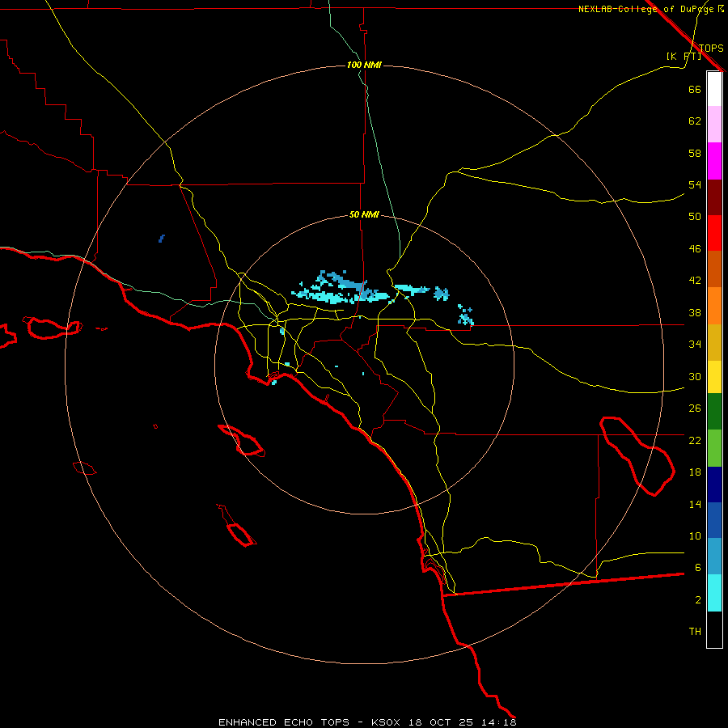The image size is (728, 728).
Task: Click the "[K FT]" units label
Action: click(684, 56)
